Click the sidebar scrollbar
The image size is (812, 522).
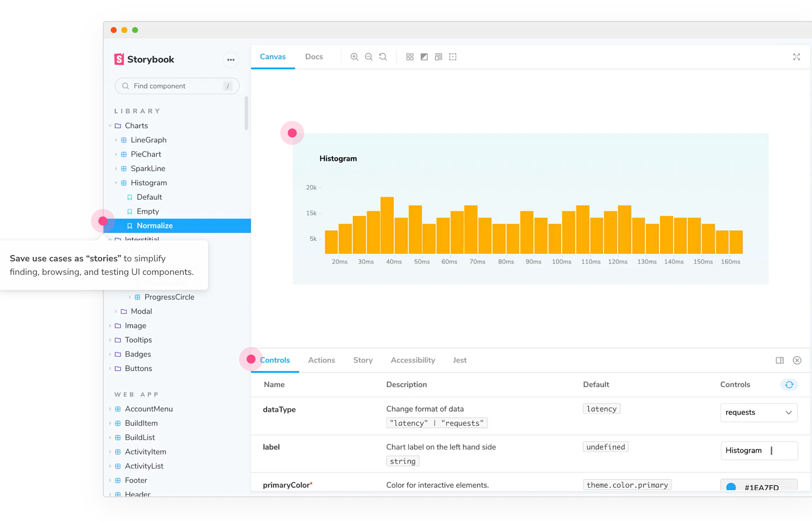click(x=246, y=113)
